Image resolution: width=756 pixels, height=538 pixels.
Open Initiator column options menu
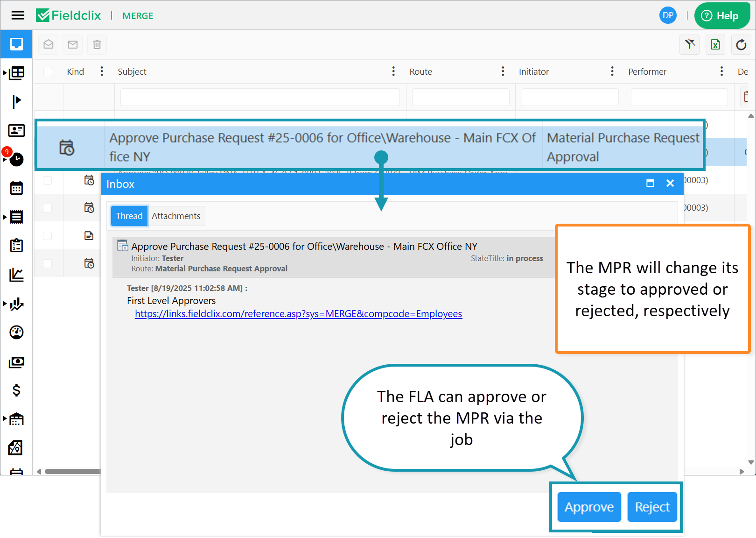(x=612, y=71)
